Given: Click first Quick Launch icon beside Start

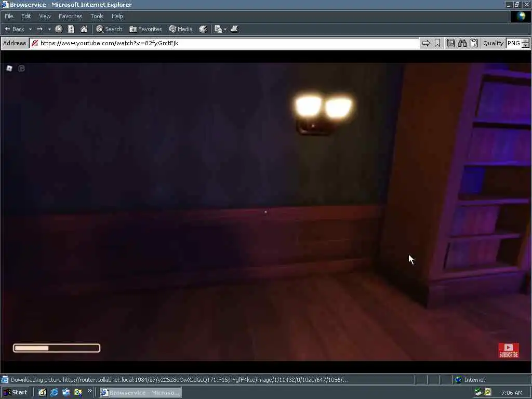Looking at the screenshot, I should click(x=42, y=393).
